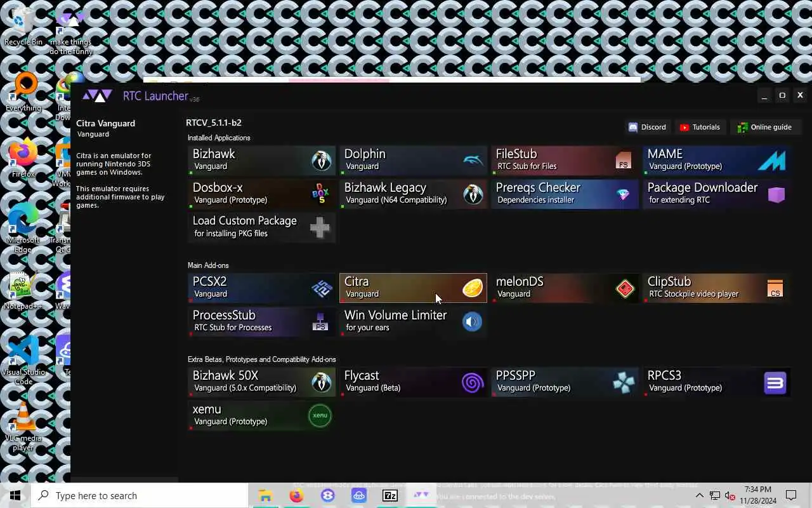812x508 pixels.
Task: Click Load Custom Package plus tile
Action: (x=261, y=228)
